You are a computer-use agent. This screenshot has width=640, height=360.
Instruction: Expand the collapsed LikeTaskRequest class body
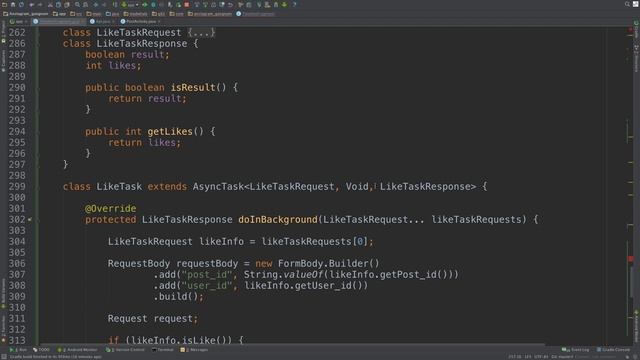tap(201, 32)
